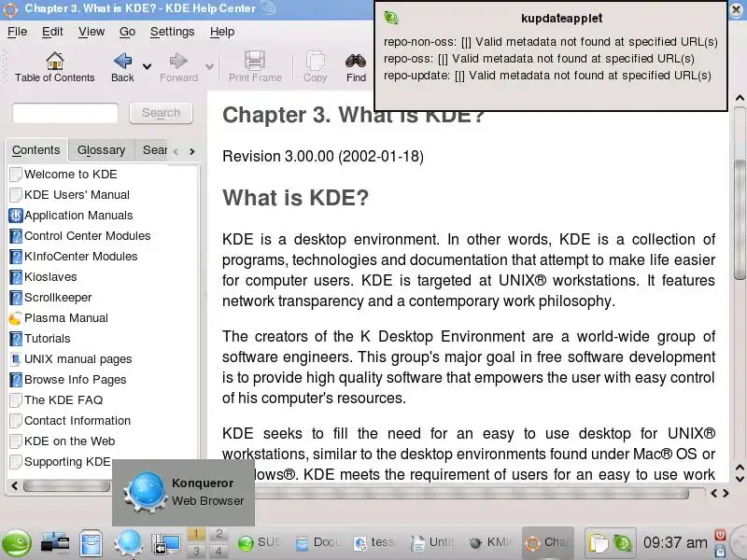Click the main page vertical scrollbar thumb
This screenshot has height=560, width=747.
pos(740,219)
